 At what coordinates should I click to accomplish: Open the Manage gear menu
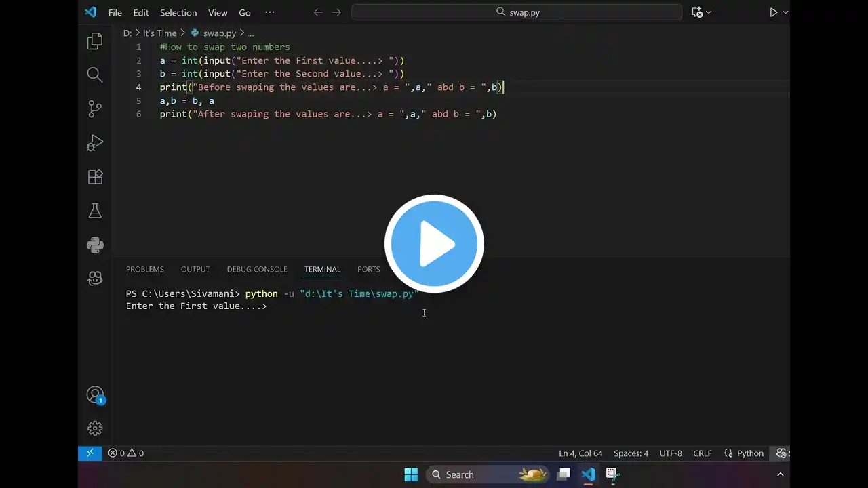[95, 428]
